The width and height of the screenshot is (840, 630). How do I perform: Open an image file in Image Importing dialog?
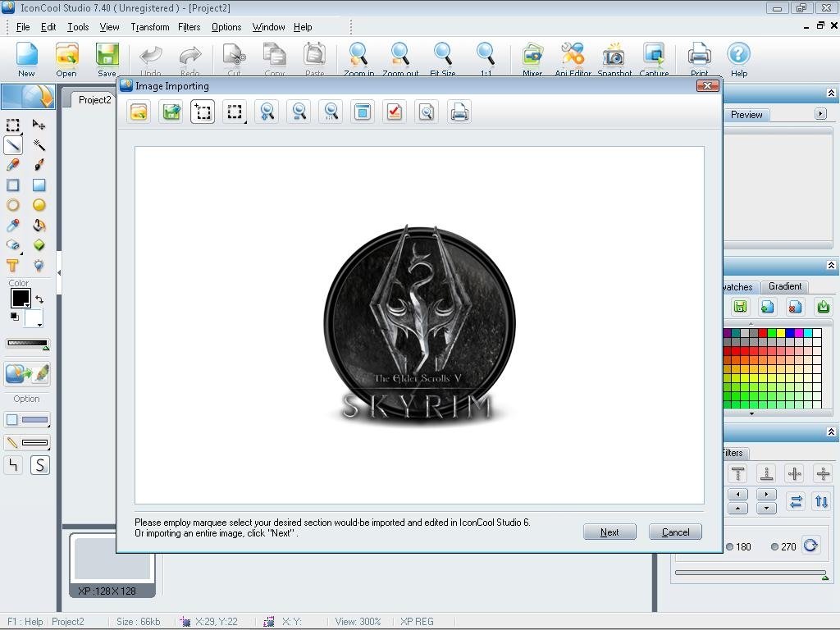coord(139,112)
